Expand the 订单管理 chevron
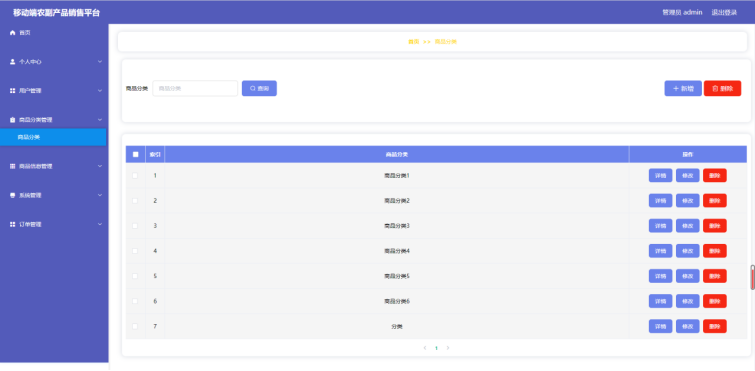Image resolution: width=755 pixels, height=371 pixels. click(x=100, y=225)
